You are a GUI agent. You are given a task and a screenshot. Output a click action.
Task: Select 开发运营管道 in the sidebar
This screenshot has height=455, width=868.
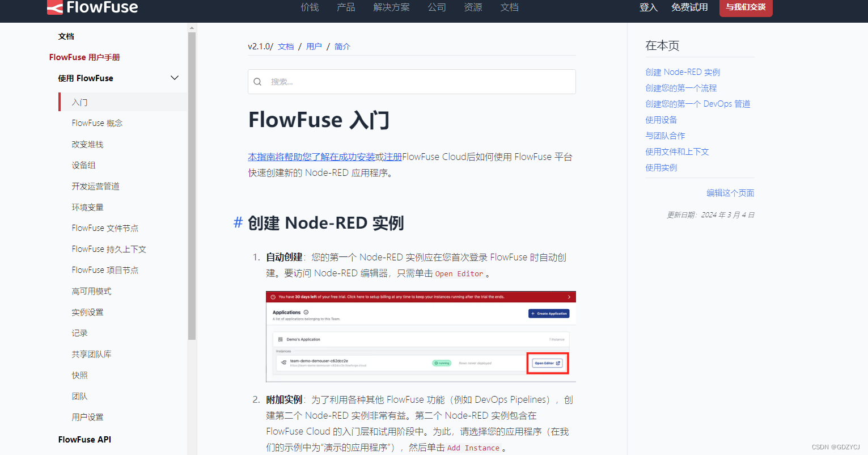[x=95, y=186]
